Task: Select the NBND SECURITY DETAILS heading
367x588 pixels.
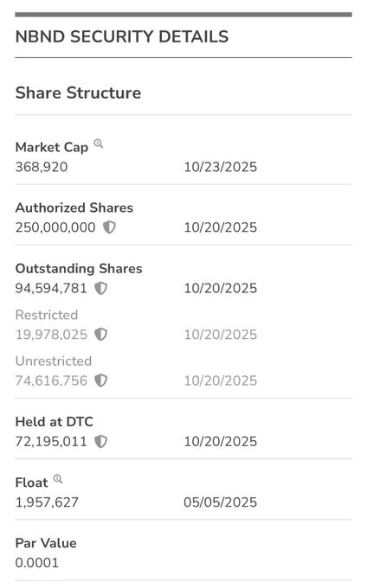Action: 122,36
